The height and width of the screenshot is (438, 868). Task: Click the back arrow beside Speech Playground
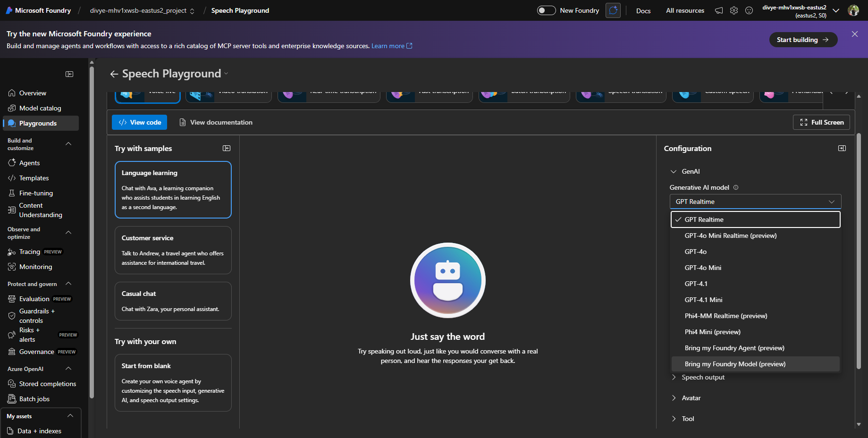tap(114, 74)
